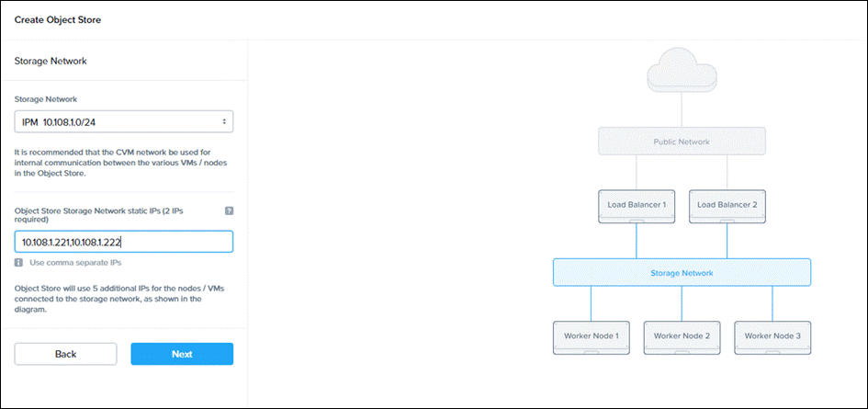Click the help question mark icon
Viewport: 868px width, 409px height.
pos(230,210)
